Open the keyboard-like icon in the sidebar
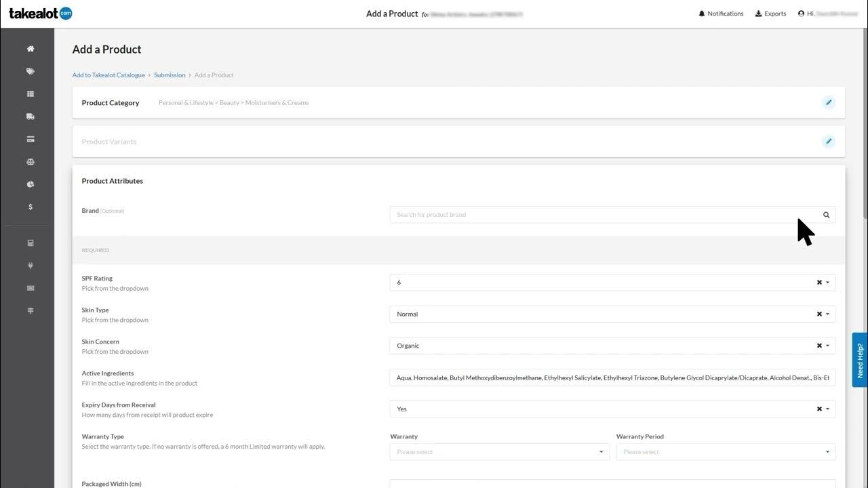868x488 pixels. click(x=31, y=288)
